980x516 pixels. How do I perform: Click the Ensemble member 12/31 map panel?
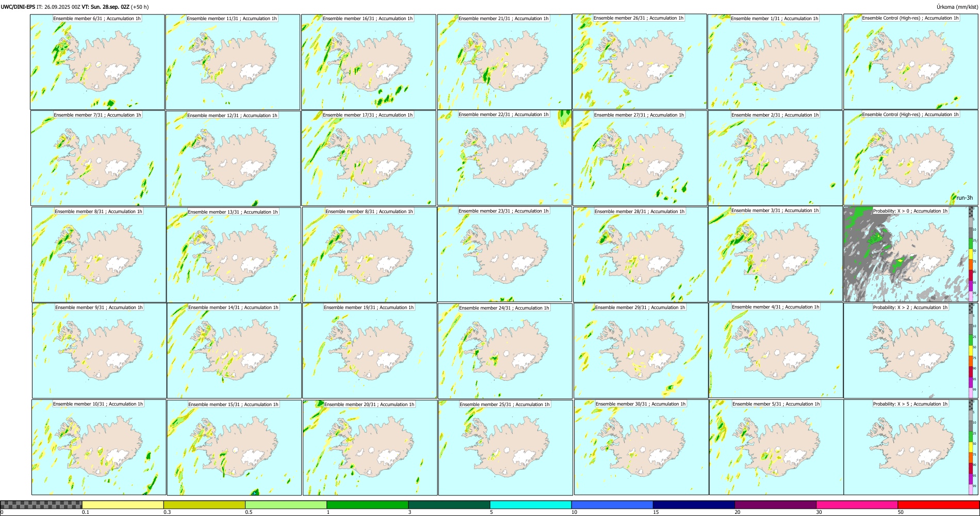[233, 158]
